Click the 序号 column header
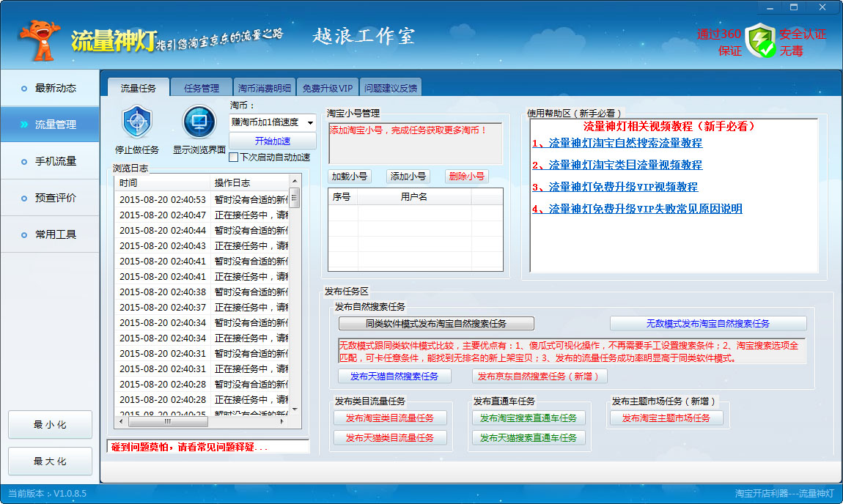Image resolution: width=843 pixels, height=504 pixels. [x=342, y=196]
